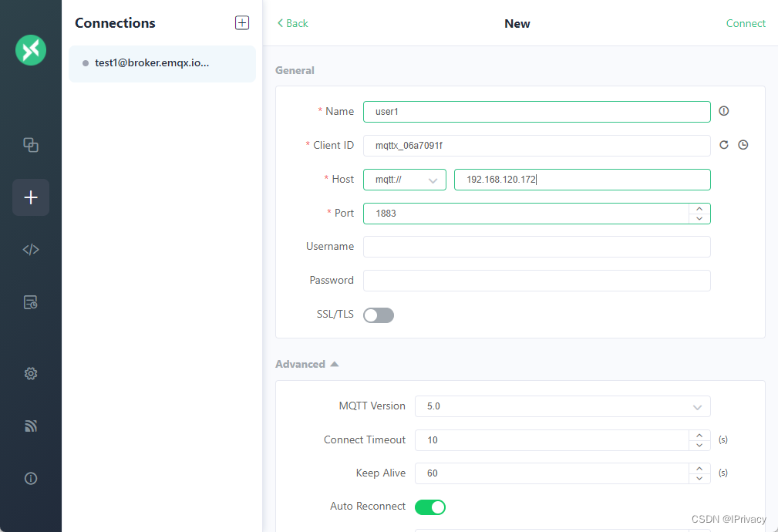Click the Connect button
This screenshot has width=778, height=532.
pyautogui.click(x=746, y=23)
